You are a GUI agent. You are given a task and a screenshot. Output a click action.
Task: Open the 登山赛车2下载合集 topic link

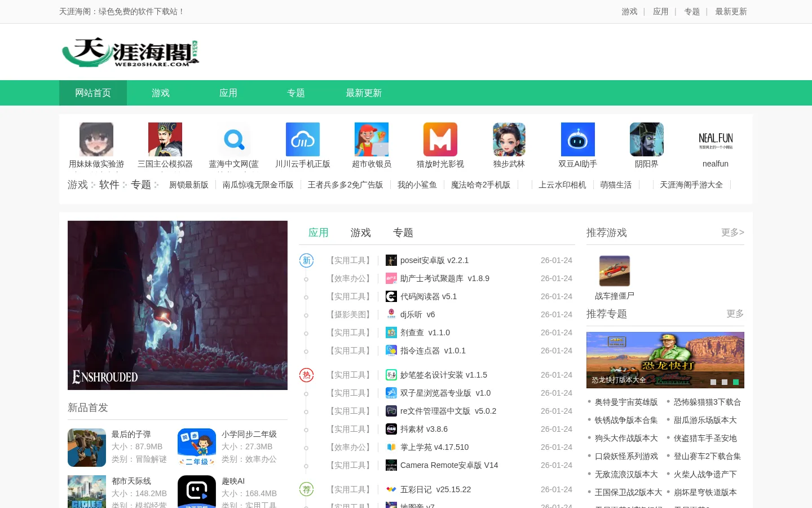pos(707,456)
